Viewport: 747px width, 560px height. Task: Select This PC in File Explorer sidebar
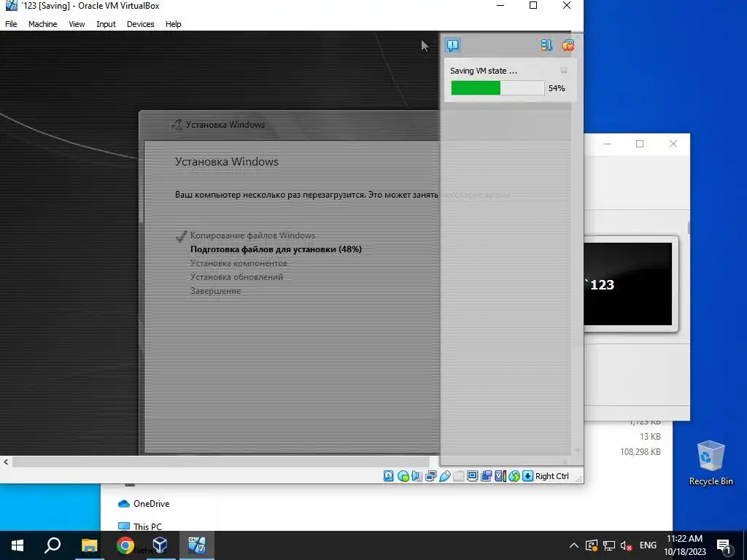coord(139,526)
